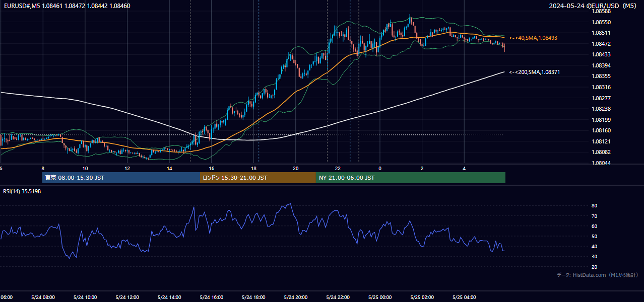This screenshot has width=644, height=302.
Task: Click bottom time label 5/25 02:00
Action: click(x=422, y=297)
